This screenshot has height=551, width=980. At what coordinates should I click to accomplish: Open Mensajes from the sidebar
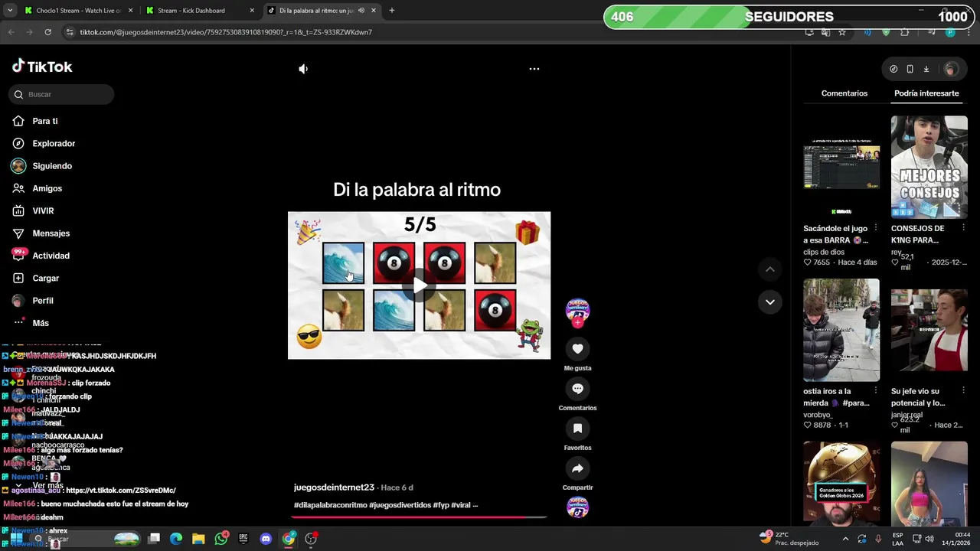[51, 233]
